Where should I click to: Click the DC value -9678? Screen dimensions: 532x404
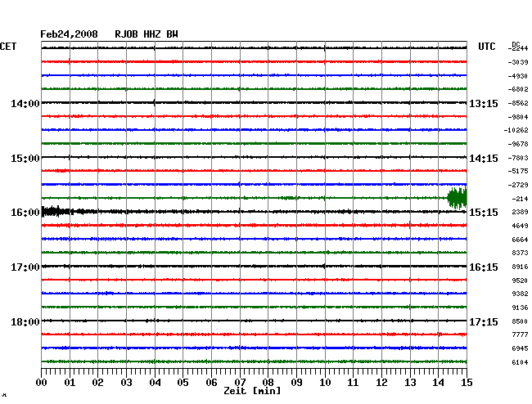[518, 145]
